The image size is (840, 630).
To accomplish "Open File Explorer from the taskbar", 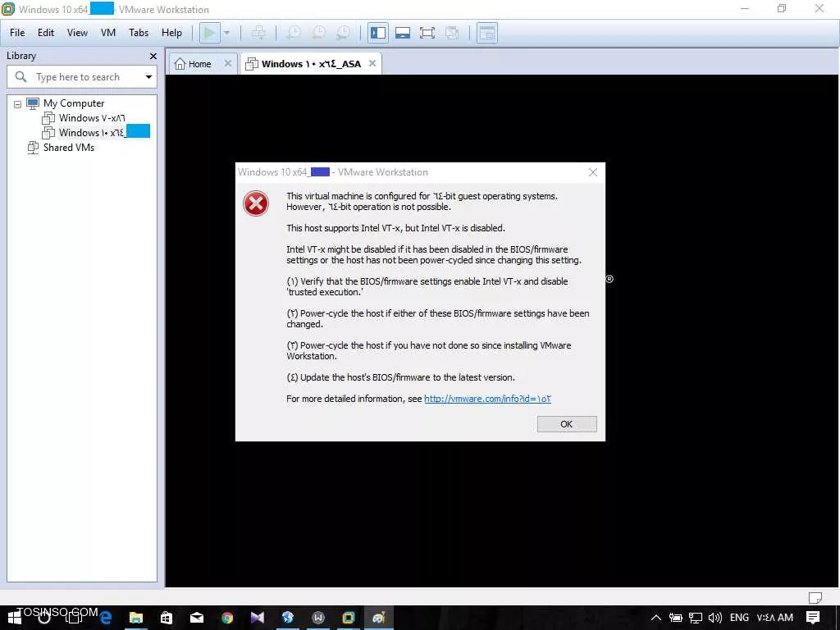I will 136,618.
